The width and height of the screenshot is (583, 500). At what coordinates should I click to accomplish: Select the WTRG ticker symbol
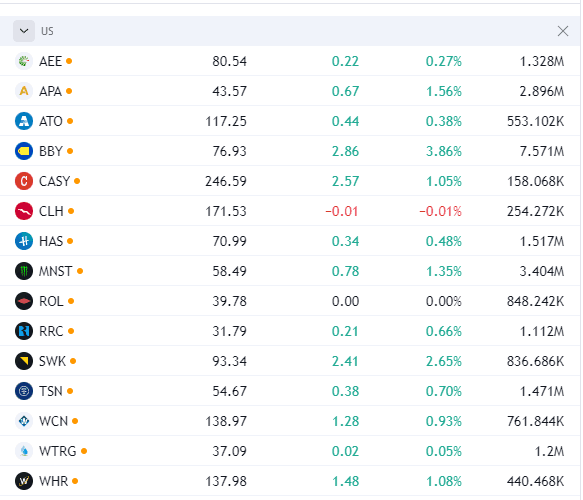click(58, 451)
